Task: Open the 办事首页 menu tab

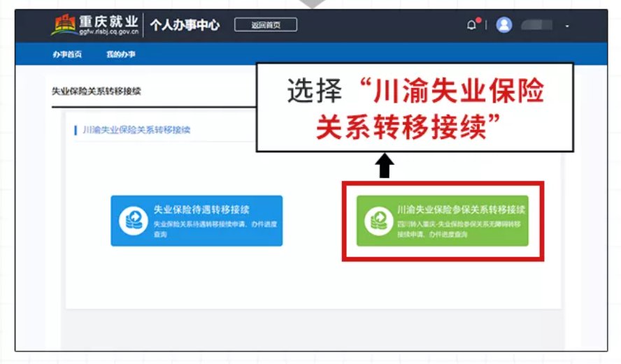Action: (67, 54)
